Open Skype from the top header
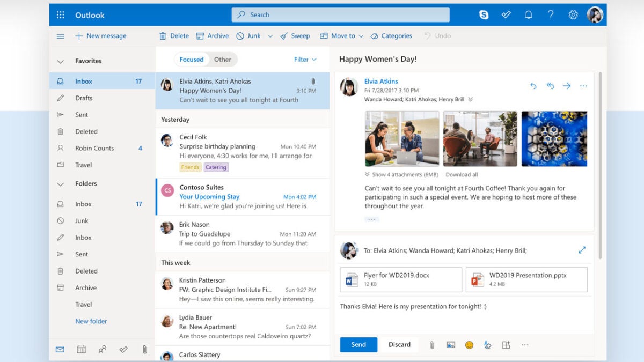This screenshot has width=644, height=362. click(484, 14)
